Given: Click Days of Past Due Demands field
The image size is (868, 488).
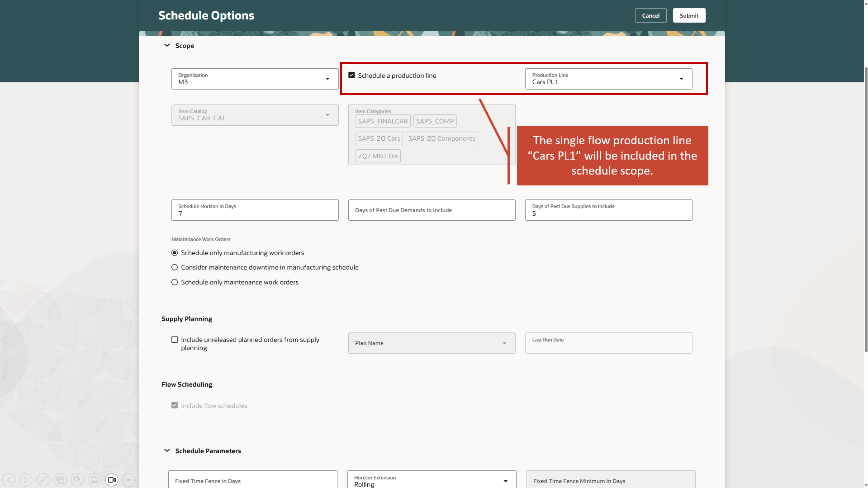Looking at the screenshot, I should [432, 210].
